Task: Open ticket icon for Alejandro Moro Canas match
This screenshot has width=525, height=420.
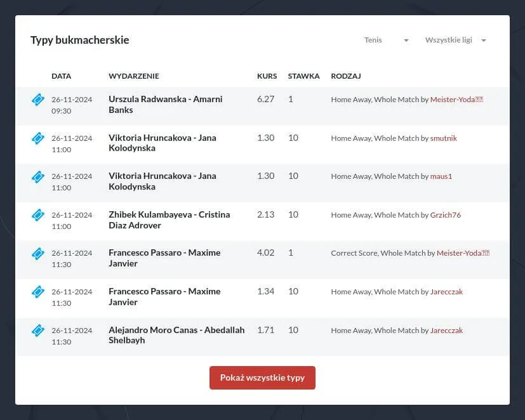Action: (x=38, y=331)
